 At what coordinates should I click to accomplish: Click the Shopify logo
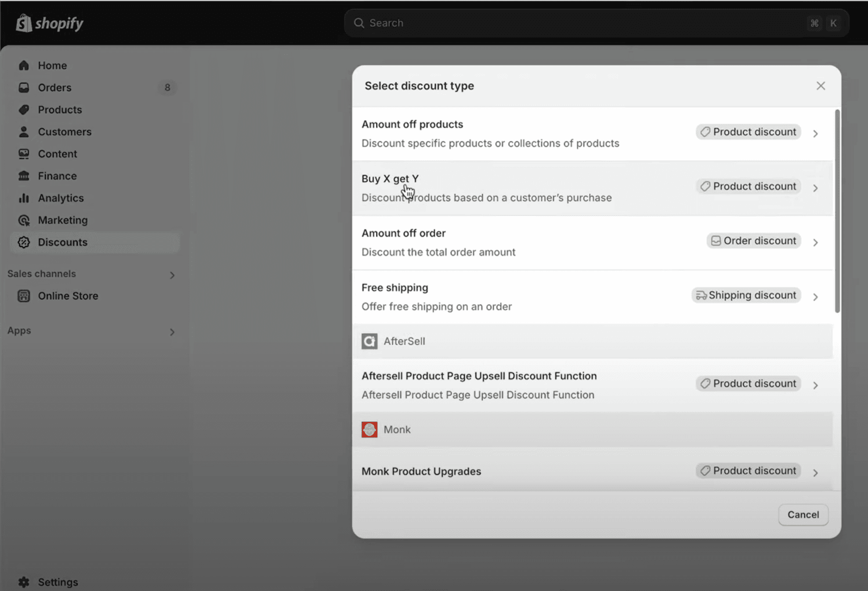50,23
